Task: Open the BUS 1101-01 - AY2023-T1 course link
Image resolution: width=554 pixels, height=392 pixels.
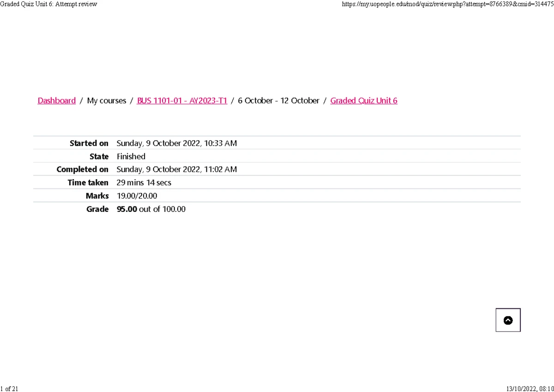Action: 182,101
